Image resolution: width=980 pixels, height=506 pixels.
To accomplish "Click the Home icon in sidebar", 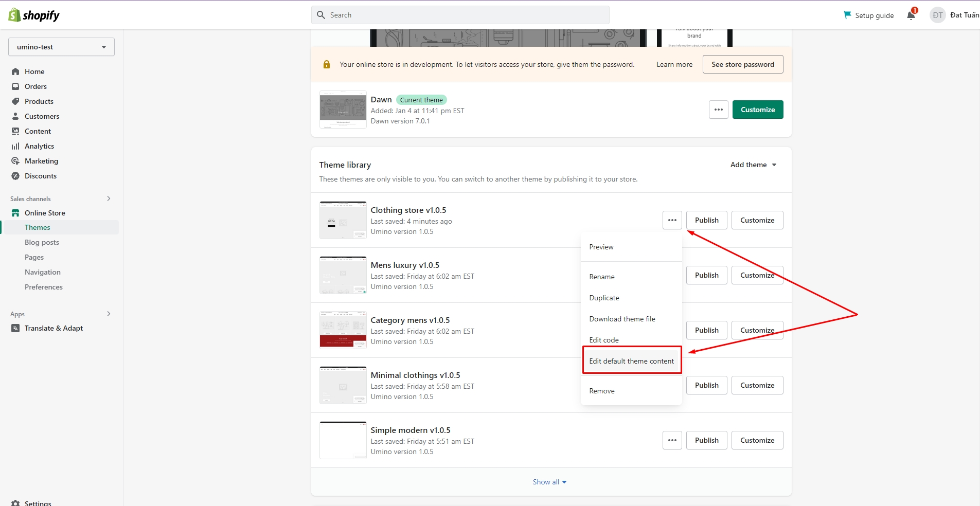I will [x=15, y=71].
